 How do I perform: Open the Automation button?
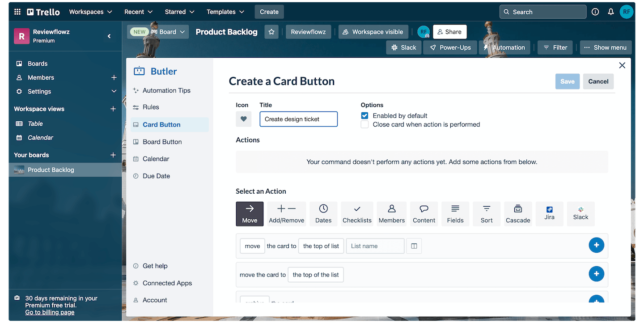click(x=504, y=47)
